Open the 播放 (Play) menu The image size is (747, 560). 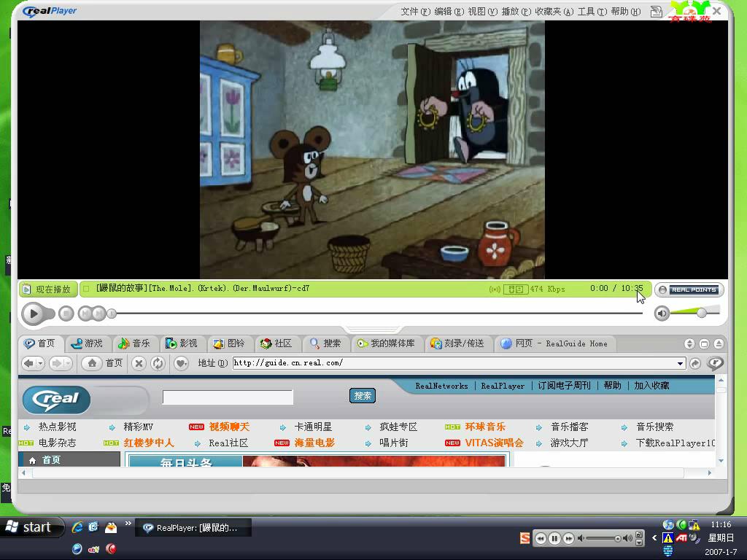coord(516,12)
